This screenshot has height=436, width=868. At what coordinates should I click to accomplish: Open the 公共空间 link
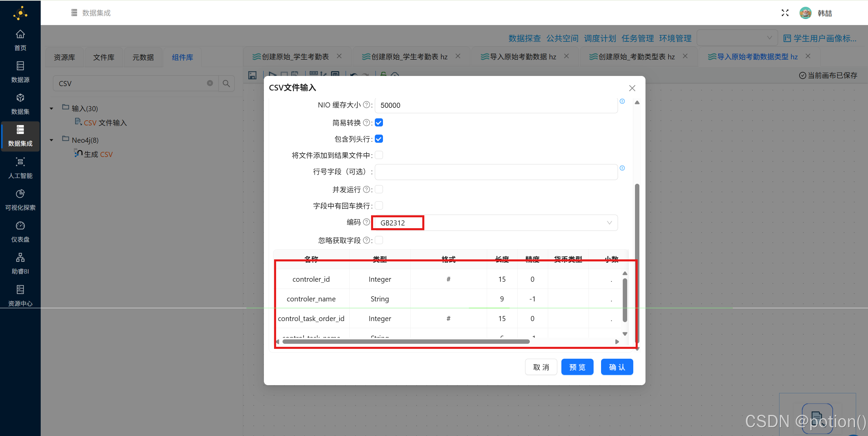562,38
